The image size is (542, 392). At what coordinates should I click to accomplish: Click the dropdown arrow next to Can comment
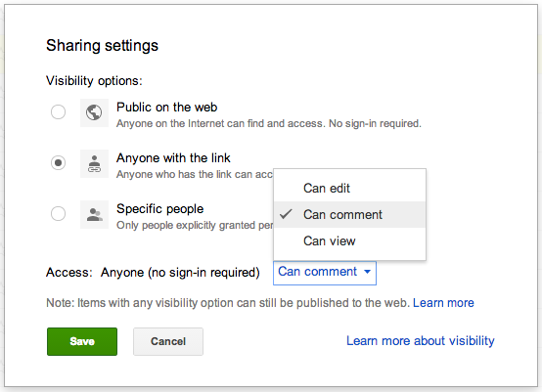[x=368, y=272]
